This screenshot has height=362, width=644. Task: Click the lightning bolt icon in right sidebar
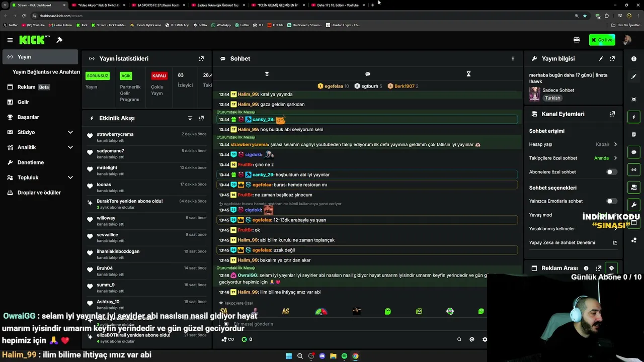(x=634, y=117)
